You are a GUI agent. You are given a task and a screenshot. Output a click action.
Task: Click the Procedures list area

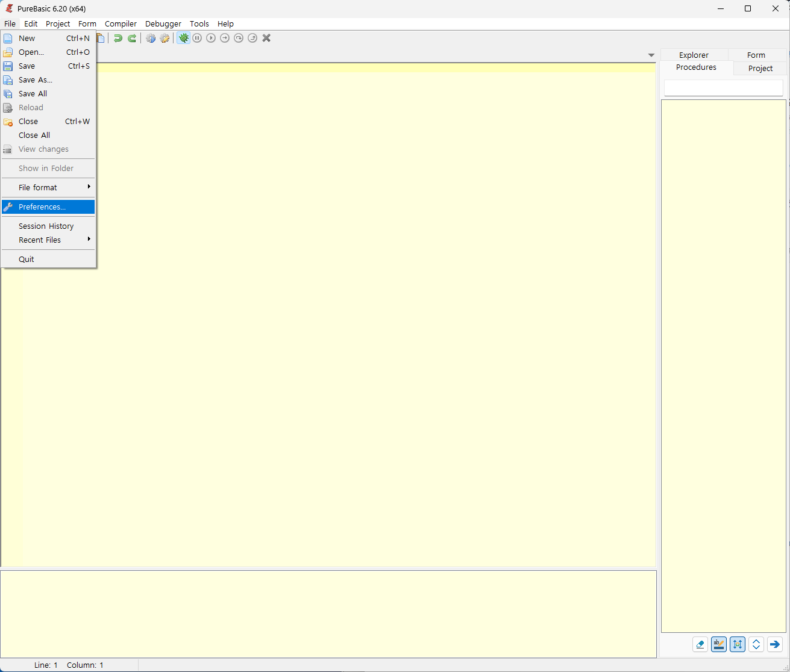[724, 366]
